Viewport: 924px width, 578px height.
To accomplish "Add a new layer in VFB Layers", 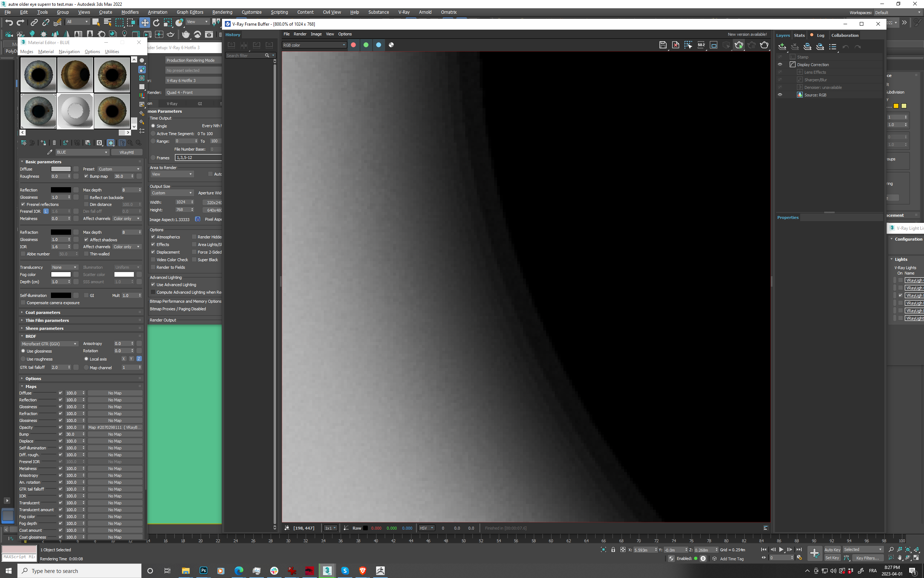I will click(x=782, y=47).
